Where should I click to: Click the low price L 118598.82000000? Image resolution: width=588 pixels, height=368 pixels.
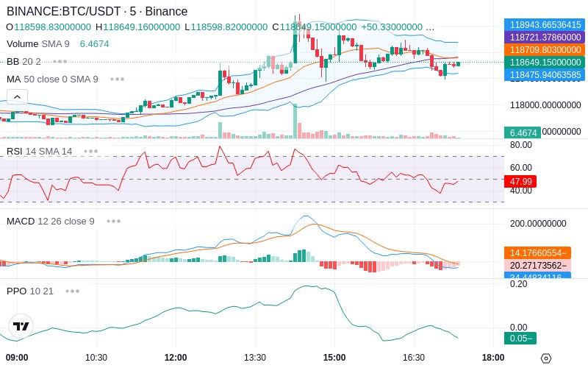(226, 27)
